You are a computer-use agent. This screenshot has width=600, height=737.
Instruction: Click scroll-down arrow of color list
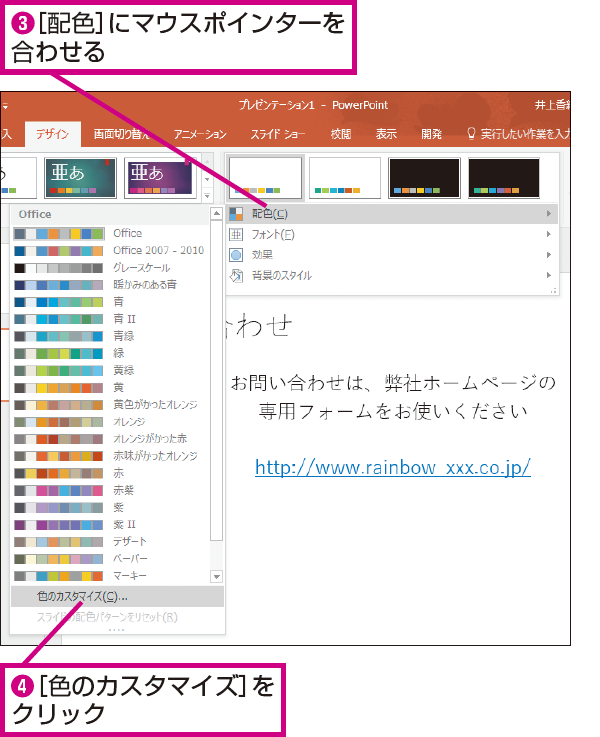[x=216, y=576]
